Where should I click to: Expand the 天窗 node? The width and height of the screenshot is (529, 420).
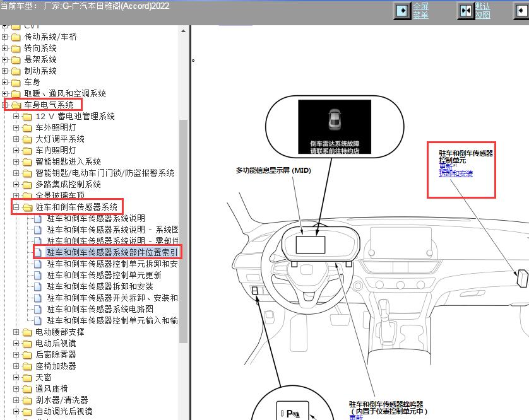[16, 378]
